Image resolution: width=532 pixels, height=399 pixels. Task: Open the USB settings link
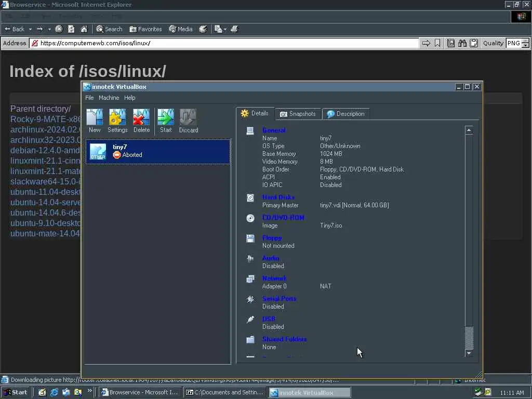pos(269,319)
